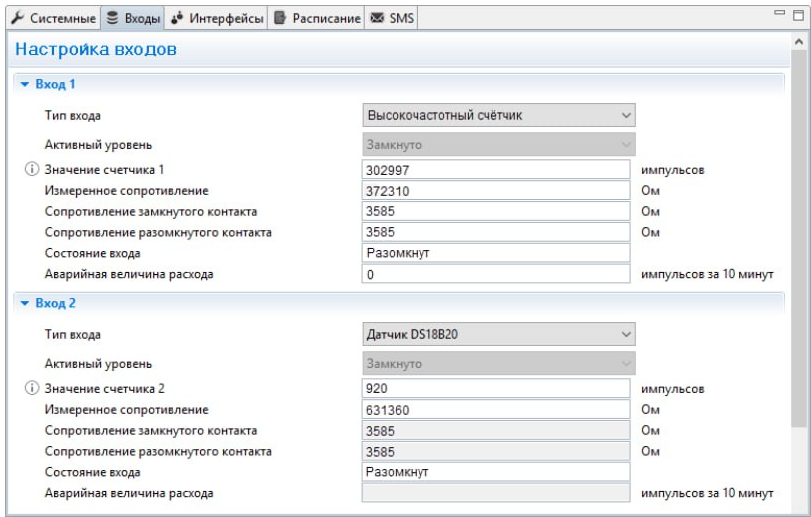This screenshot has width=811, height=517.
Task: Open Тип входа dropdown for Вход 2
Action: pyautogui.click(x=499, y=334)
